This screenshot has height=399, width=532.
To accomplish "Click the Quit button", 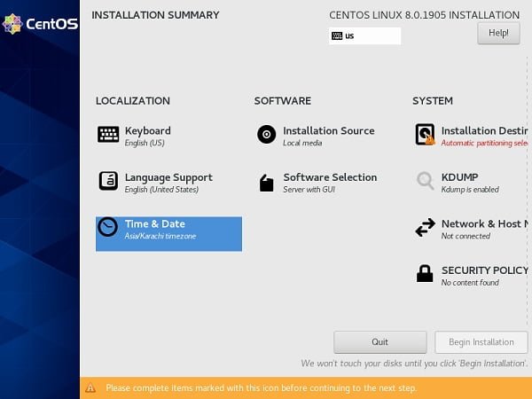I will click(x=380, y=342).
